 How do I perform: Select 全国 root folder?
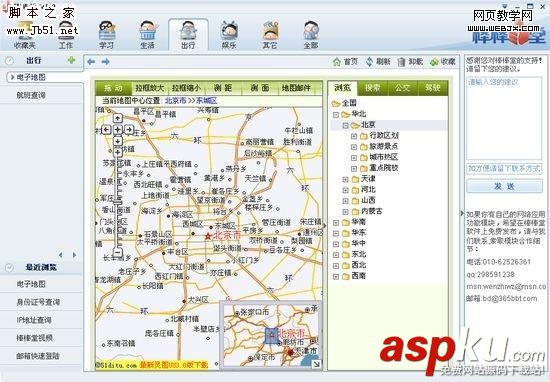344,103
